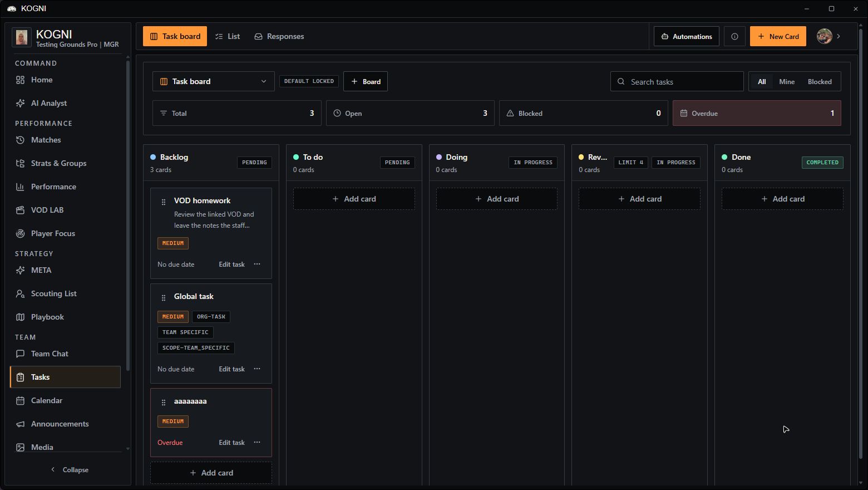868x490 pixels.
Task: Click the Overdue stat tile
Action: pos(757,113)
